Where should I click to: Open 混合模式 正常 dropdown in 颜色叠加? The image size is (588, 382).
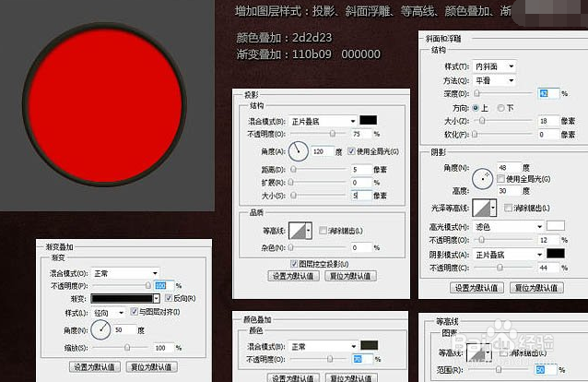pyautogui.click(x=323, y=346)
